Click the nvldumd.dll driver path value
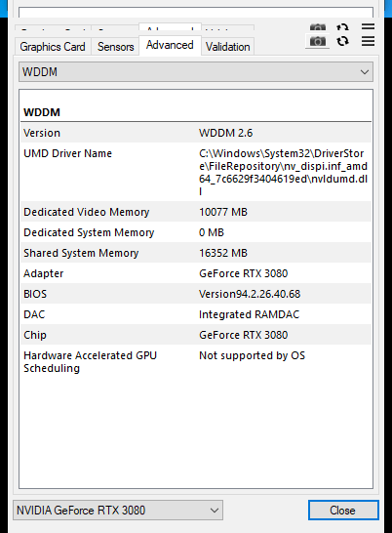This screenshot has height=533, width=392. pos(284,173)
